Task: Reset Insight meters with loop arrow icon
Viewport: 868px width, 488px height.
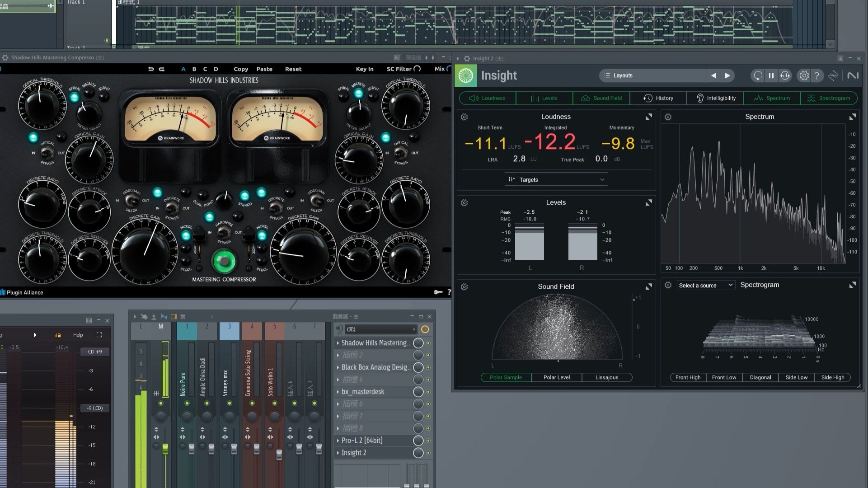Action: pyautogui.click(x=758, y=75)
